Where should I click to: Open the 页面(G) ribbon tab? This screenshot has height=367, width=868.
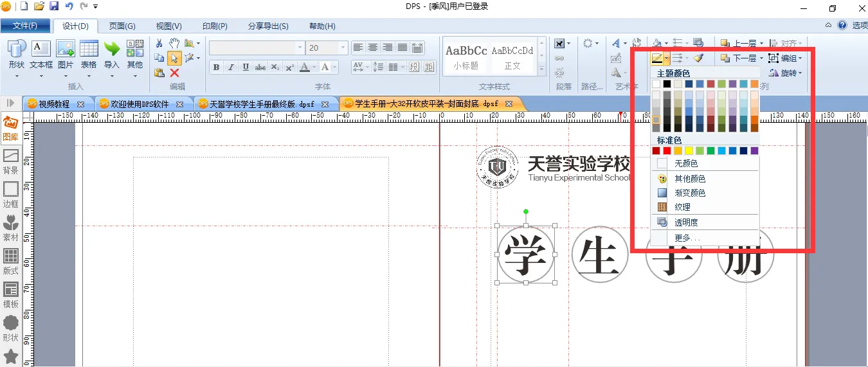[122, 26]
